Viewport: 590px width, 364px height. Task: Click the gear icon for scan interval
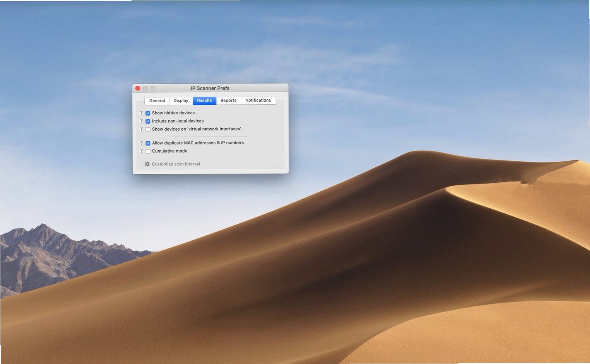pos(147,164)
